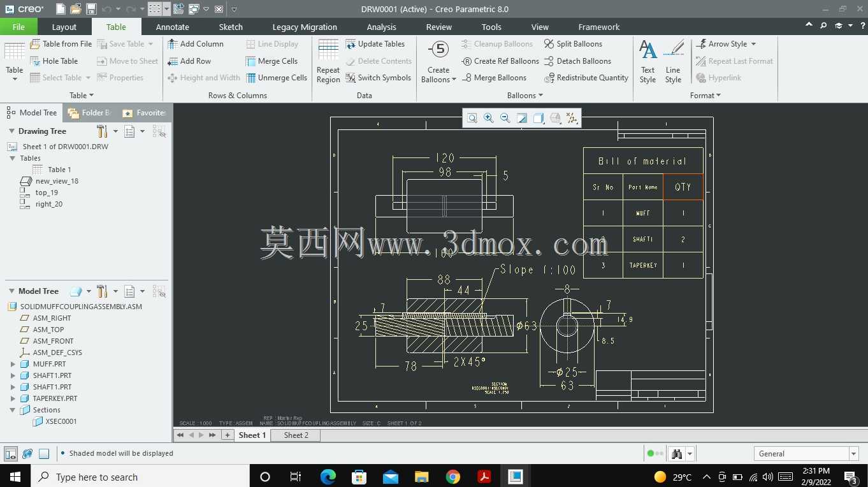The image size is (868, 487).
Task: Toggle the browser display in status bar
Action: click(x=27, y=454)
